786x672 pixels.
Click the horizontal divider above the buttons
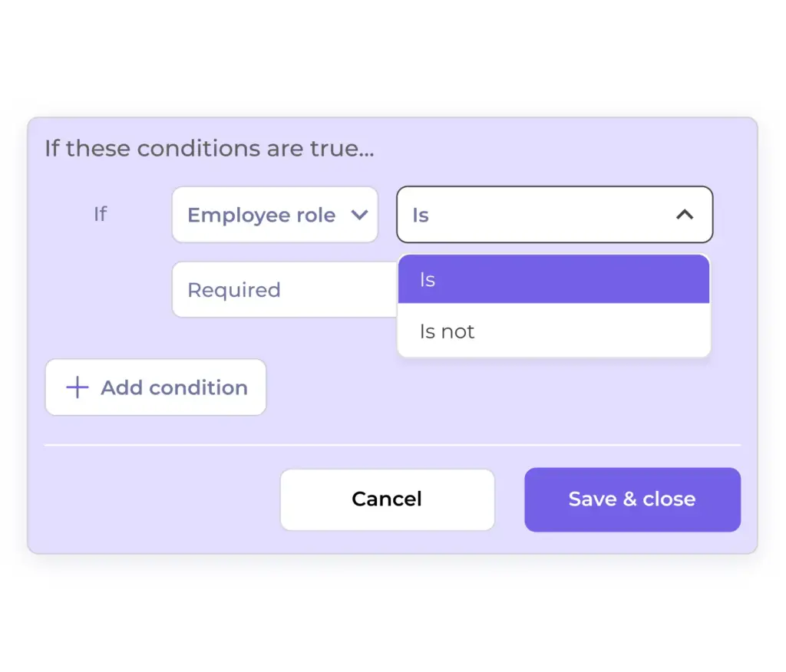coord(392,445)
